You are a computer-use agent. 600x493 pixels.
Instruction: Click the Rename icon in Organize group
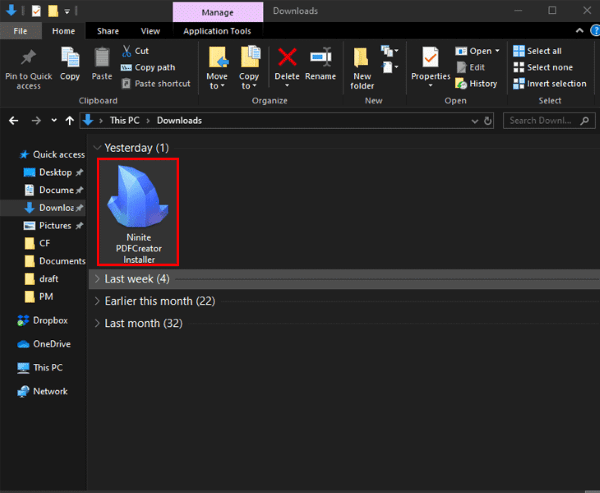pos(320,58)
